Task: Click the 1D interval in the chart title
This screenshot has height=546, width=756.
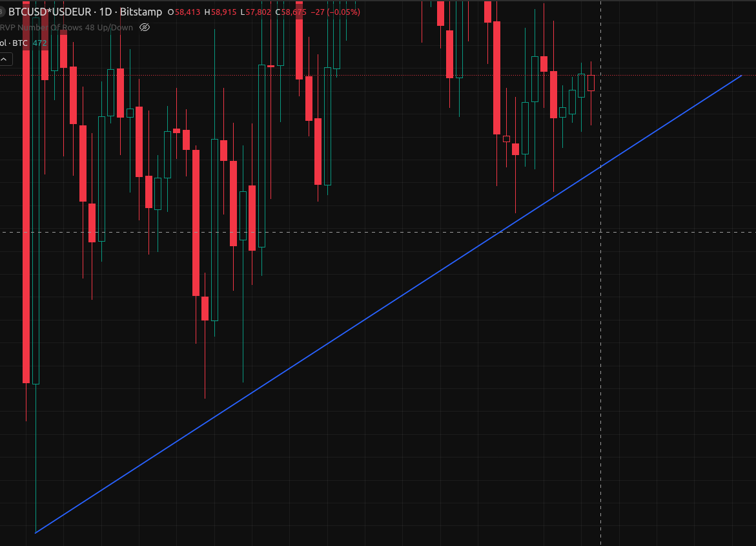Action: [105, 12]
